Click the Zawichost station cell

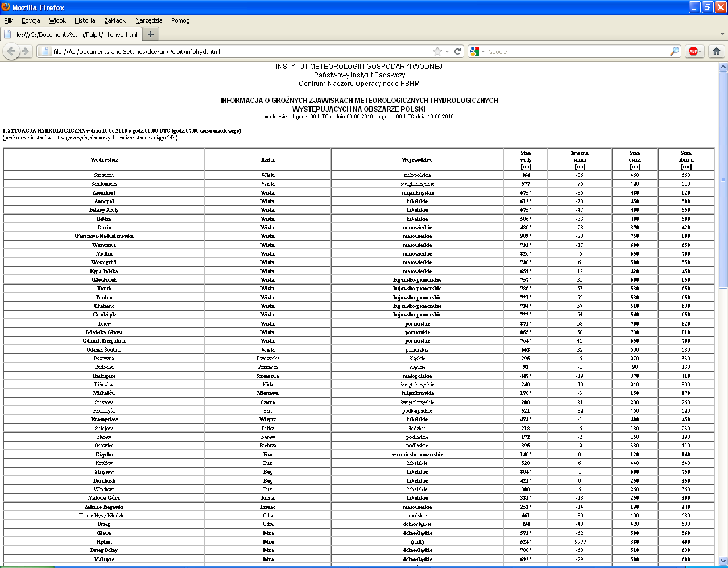click(x=104, y=192)
